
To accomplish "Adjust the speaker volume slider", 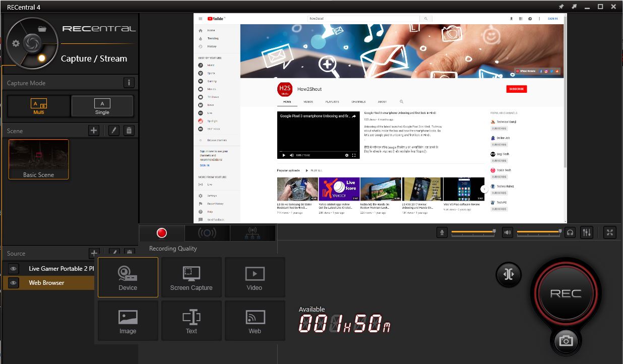I will 539,232.
